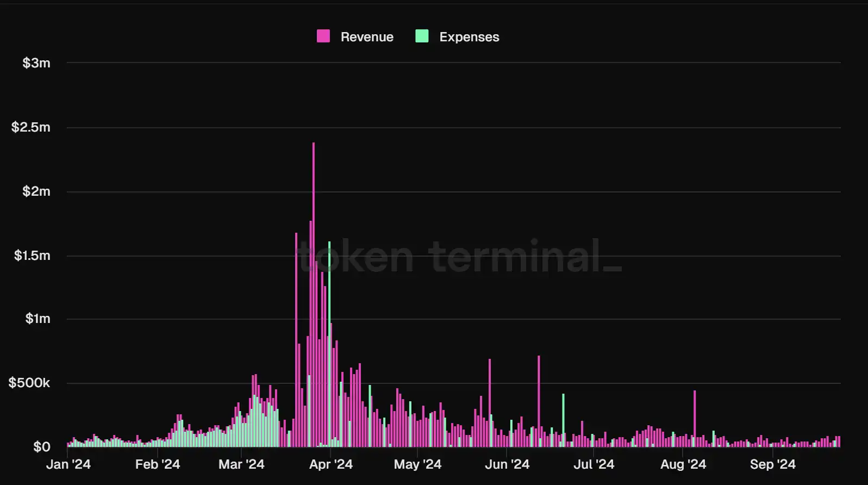The width and height of the screenshot is (868, 485).
Task: Click the $3m y-axis label
Action: [36, 63]
